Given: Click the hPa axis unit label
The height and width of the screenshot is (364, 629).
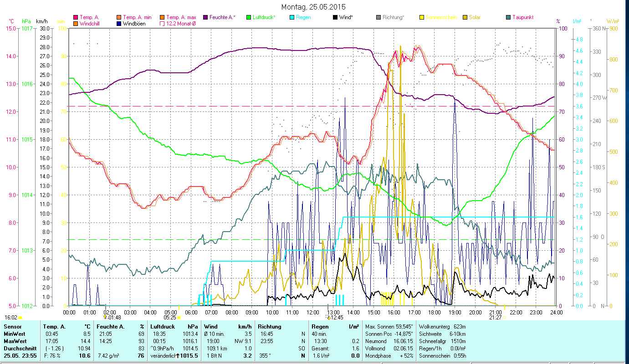Looking at the screenshot, I should (26, 21).
